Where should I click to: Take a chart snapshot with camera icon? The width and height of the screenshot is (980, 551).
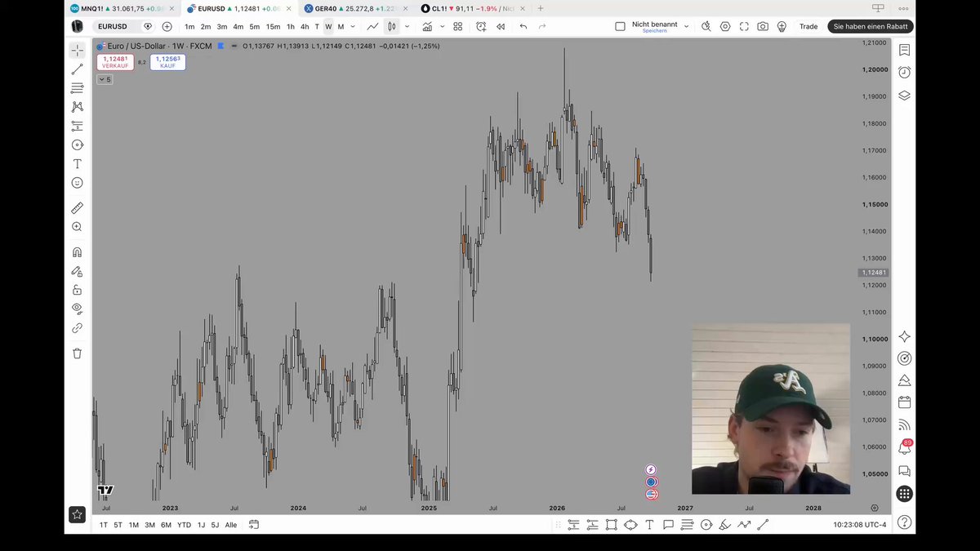(763, 26)
